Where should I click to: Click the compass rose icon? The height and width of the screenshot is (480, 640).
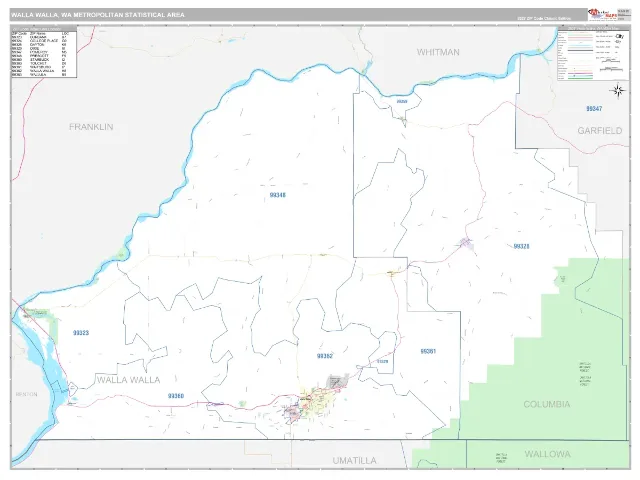tap(618, 91)
